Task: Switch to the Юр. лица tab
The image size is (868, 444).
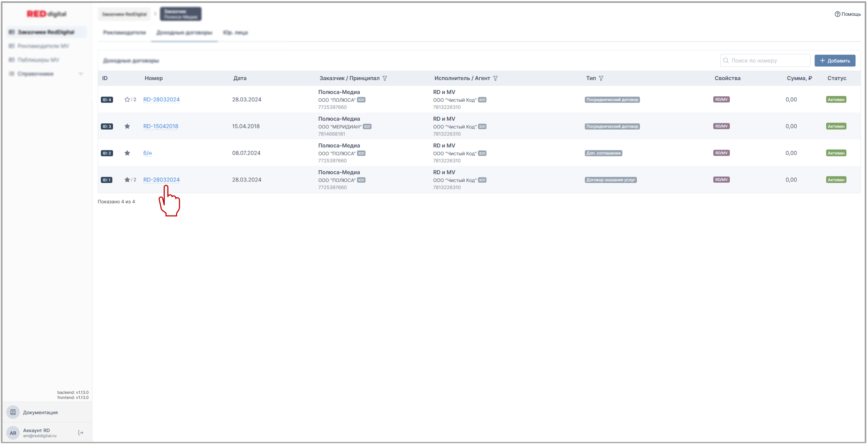Action: [x=235, y=33]
